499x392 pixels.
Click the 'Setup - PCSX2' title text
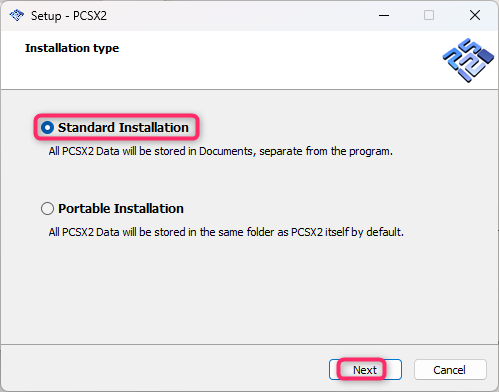point(69,16)
